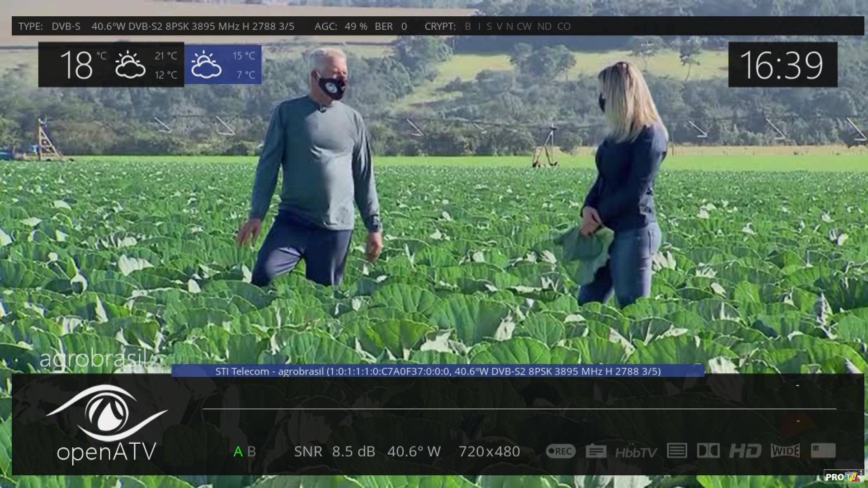868x488 pixels.
Task: Click tomorrow's weather icon in blue panel
Action: pyautogui.click(x=206, y=65)
